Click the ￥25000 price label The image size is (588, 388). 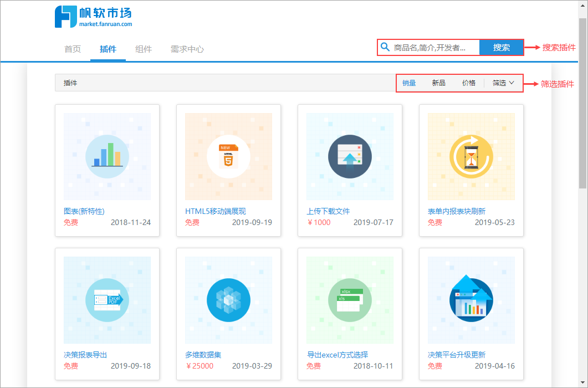200,366
